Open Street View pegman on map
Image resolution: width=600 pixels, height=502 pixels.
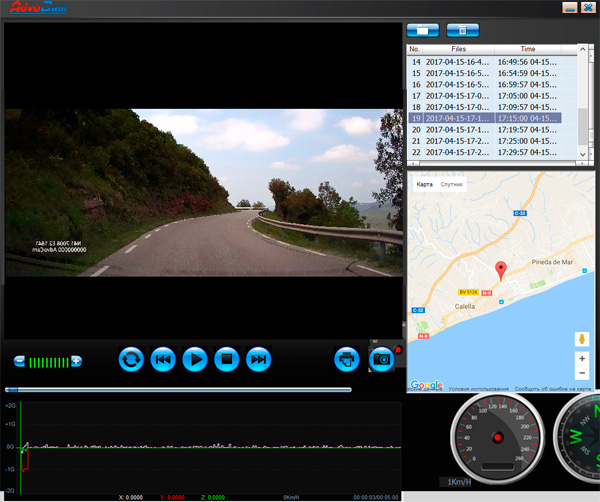582,339
